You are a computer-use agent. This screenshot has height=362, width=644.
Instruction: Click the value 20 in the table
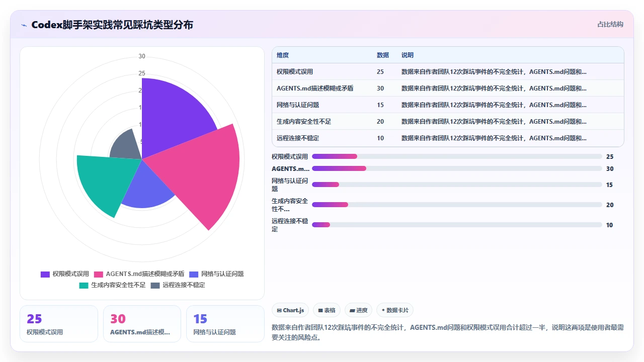tap(380, 122)
